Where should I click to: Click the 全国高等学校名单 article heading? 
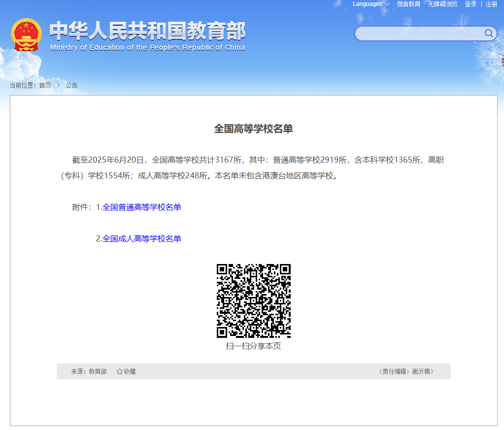pyautogui.click(x=253, y=129)
